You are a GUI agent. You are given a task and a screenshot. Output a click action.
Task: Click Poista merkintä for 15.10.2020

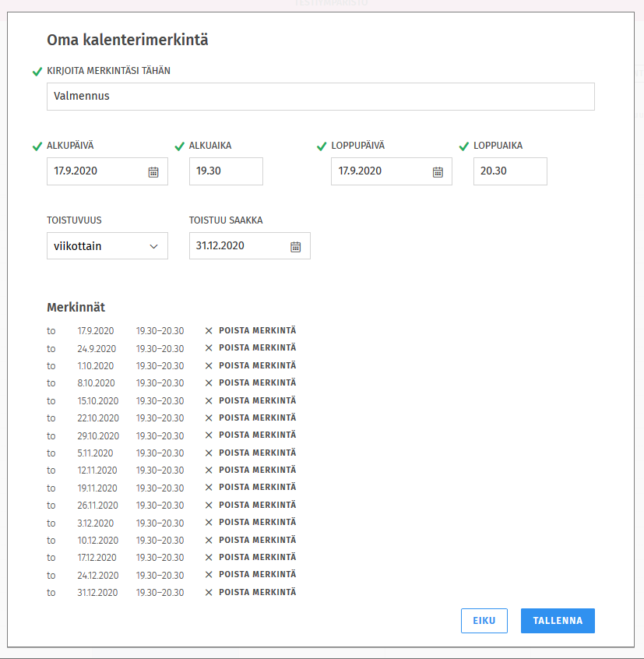257,400
